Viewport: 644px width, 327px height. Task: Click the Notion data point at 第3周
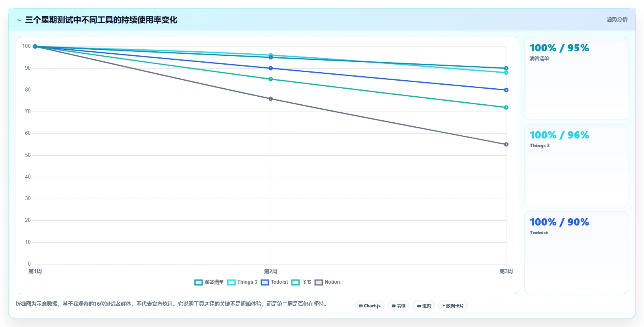tap(506, 144)
